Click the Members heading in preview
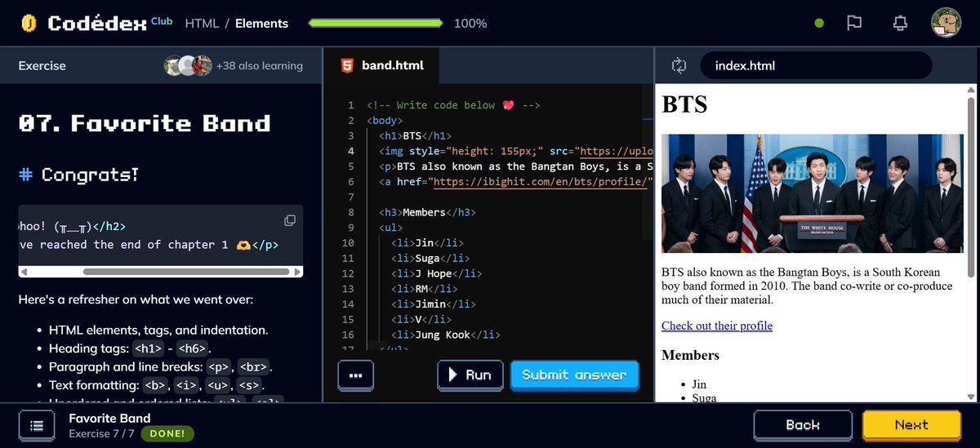The height and width of the screenshot is (448, 980). [690, 355]
